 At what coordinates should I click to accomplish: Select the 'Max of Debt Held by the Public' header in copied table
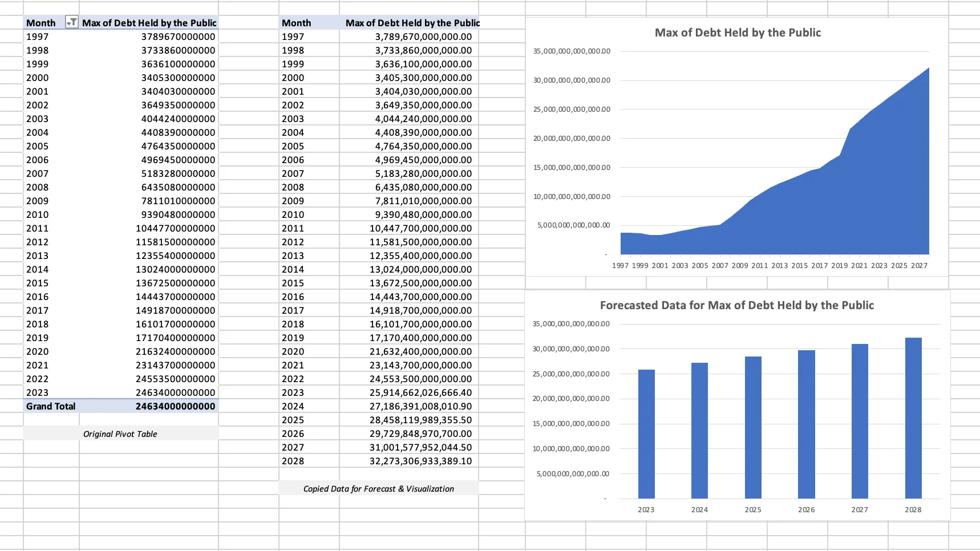coord(412,23)
